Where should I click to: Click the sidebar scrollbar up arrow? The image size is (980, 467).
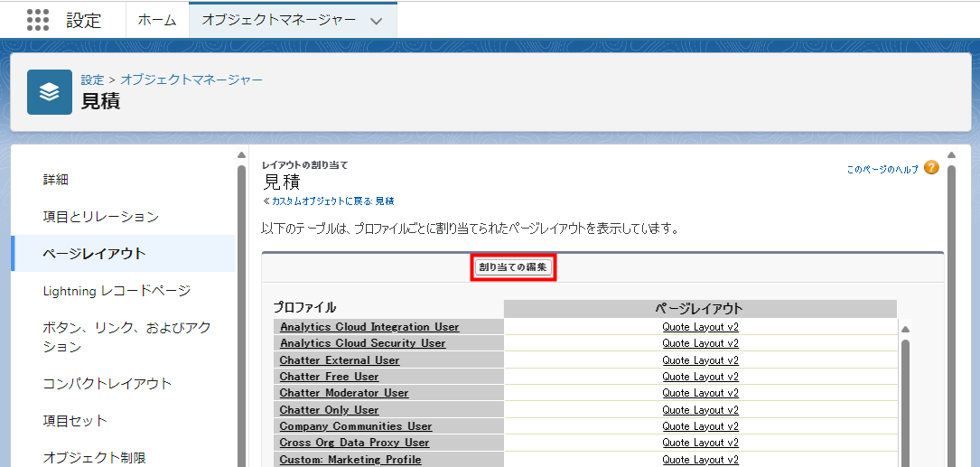coord(241,154)
